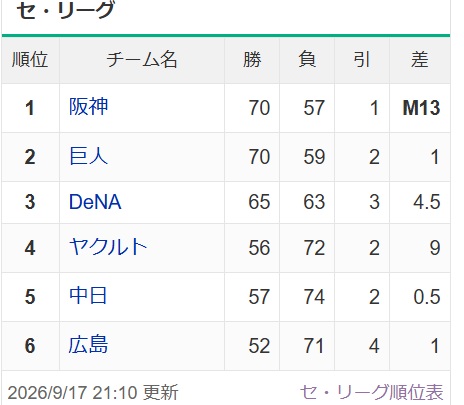Click the 負 column header

pyautogui.click(x=307, y=60)
